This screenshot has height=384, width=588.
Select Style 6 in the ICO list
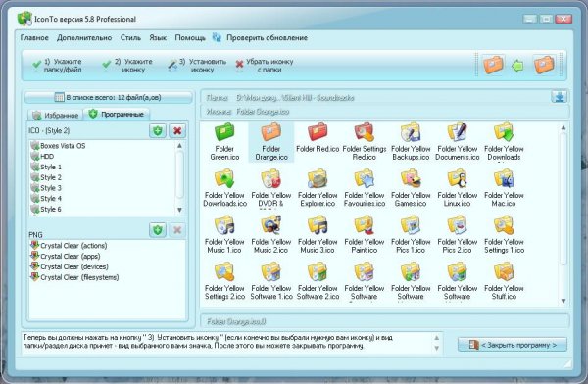pos(102,209)
